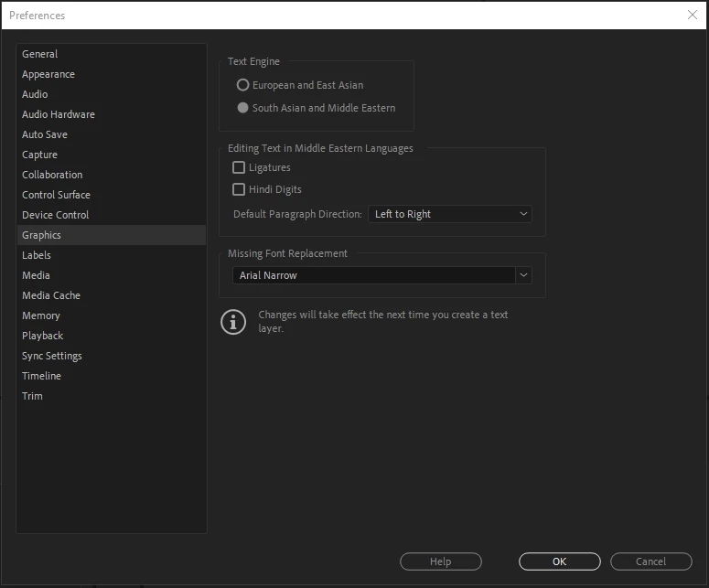Select South Asian and Middle Eastern engine
709x588 pixels.
pos(242,108)
